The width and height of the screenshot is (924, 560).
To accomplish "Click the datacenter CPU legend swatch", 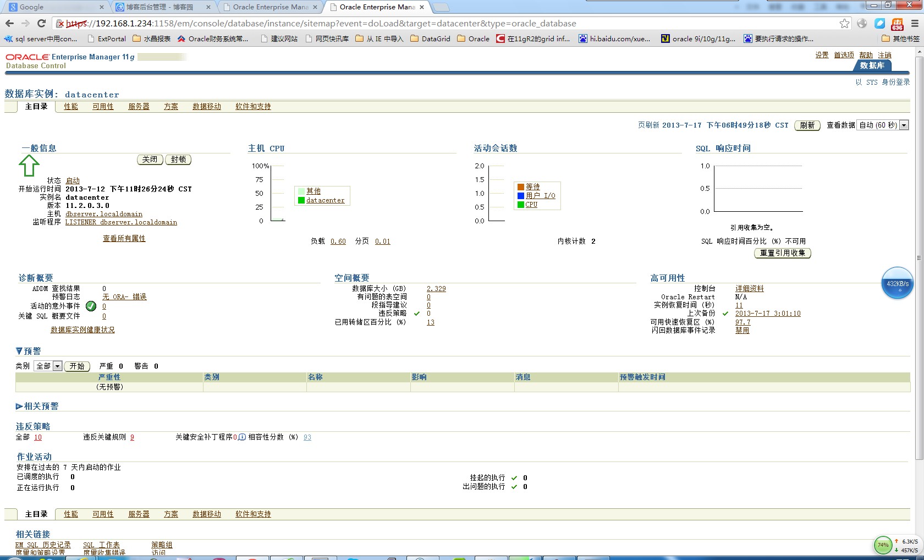I will coord(301,200).
